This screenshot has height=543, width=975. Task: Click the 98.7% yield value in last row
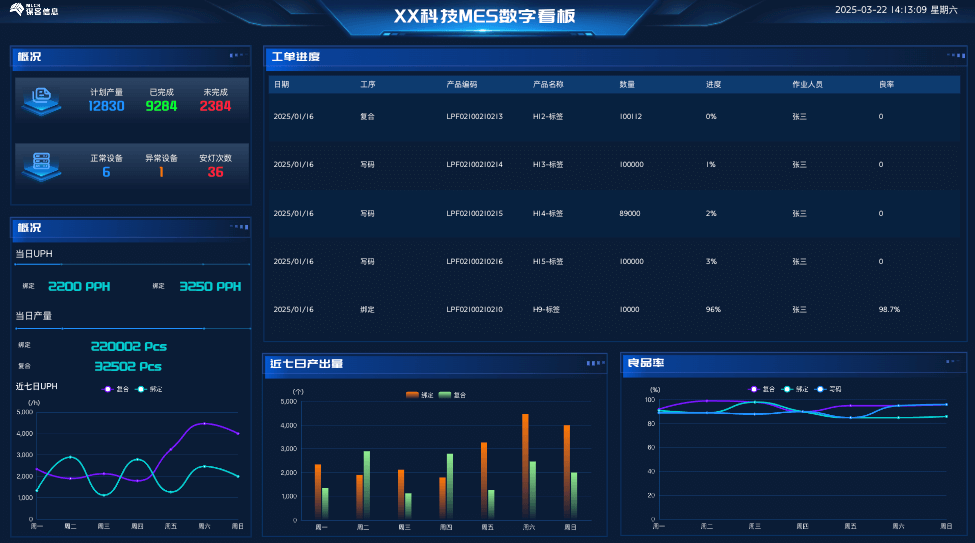[x=889, y=310]
